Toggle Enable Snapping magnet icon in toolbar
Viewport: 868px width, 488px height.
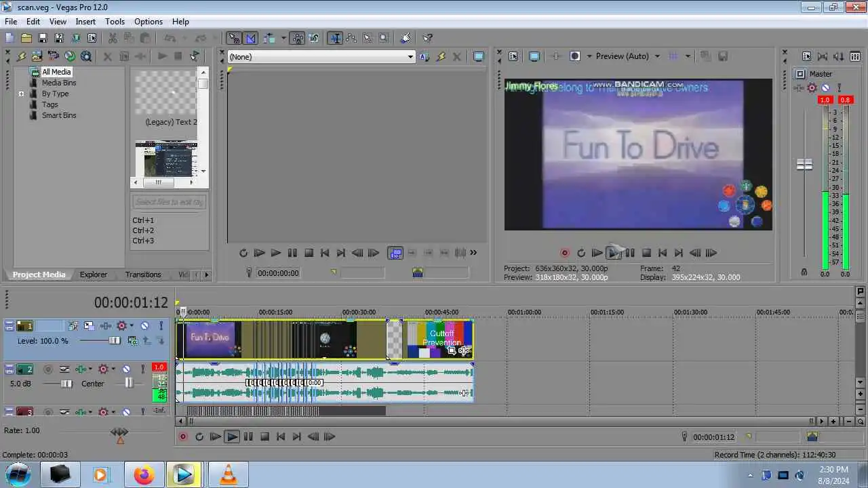click(x=234, y=39)
